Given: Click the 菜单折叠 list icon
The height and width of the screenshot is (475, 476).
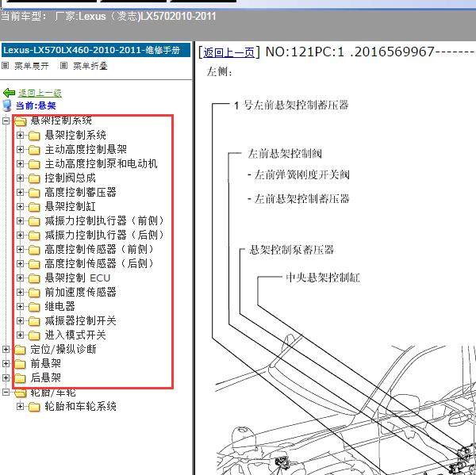Looking at the screenshot, I should tap(63, 65).
